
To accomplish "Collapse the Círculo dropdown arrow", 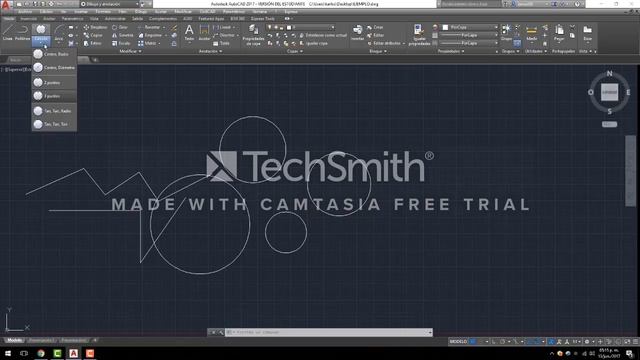I will coord(41,42).
